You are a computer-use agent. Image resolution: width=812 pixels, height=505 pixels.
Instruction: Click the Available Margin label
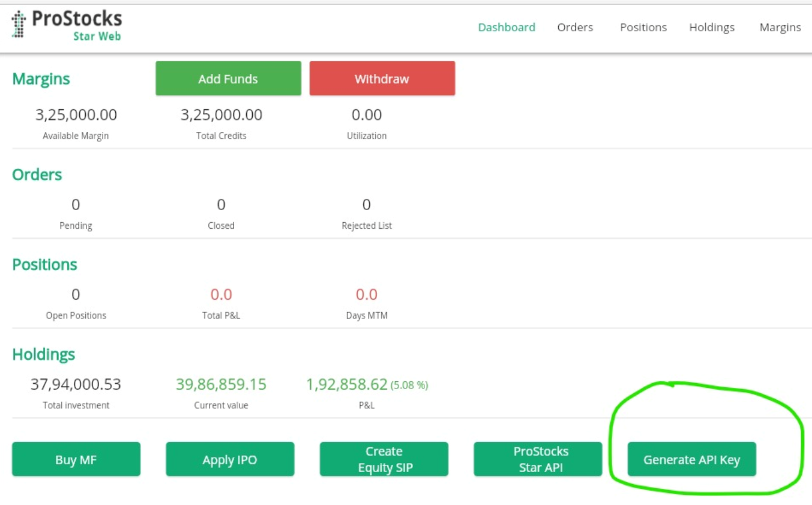point(76,136)
